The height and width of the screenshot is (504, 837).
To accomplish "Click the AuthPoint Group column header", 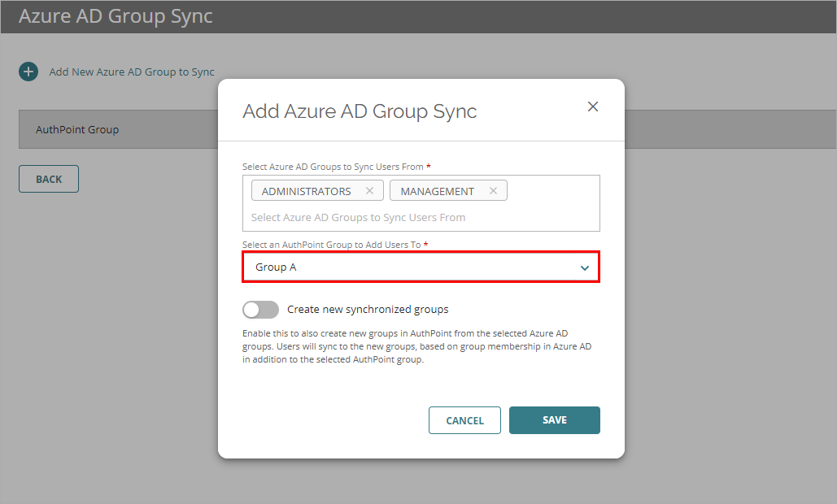I will [x=77, y=129].
